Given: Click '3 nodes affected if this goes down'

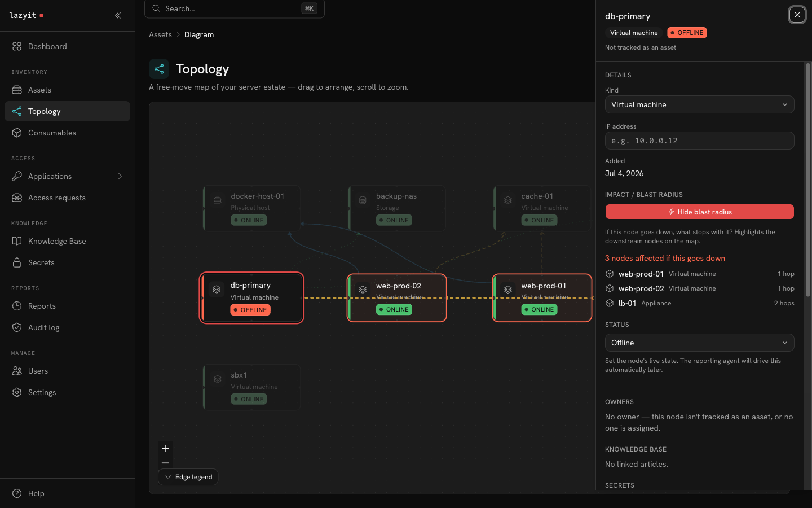Looking at the screenshot, I should 665,258.
